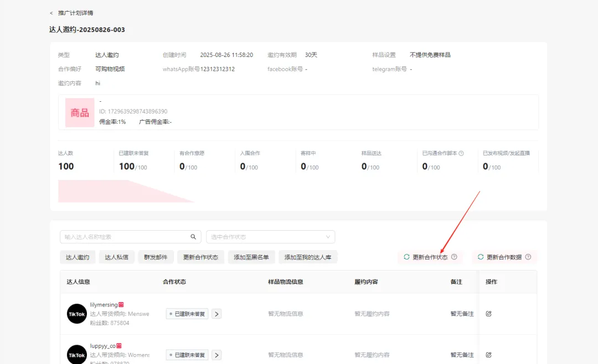Viewport: 598px width, 364px height.
Task: Click the 添加至我的达人库 button
Action: (x=308, y=257)
